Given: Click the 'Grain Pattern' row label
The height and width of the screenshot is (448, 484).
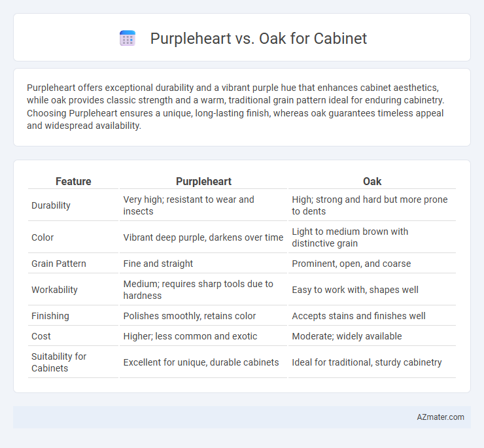Looking at the screenshot, I should 59,264.
